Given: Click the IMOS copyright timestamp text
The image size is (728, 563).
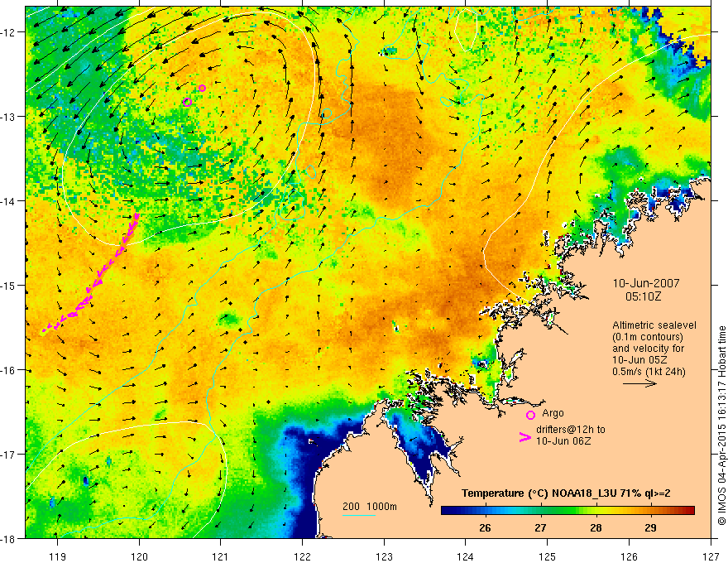Looking at the screenshot, I should coord(721,427).
